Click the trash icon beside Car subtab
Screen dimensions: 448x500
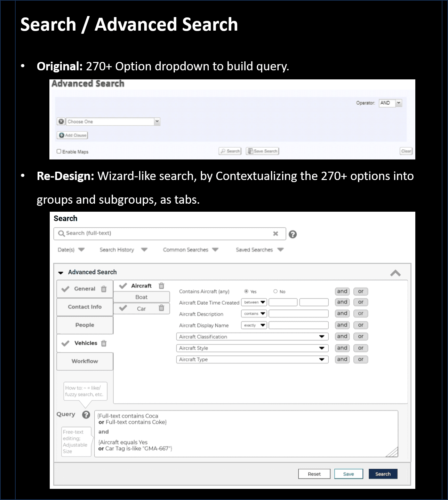(161, 308)
